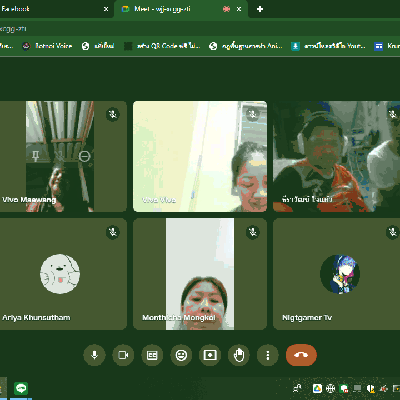This screenshot has width=400, height=400.
Task: Close the Facebook tab
Action: coord(106,9)
